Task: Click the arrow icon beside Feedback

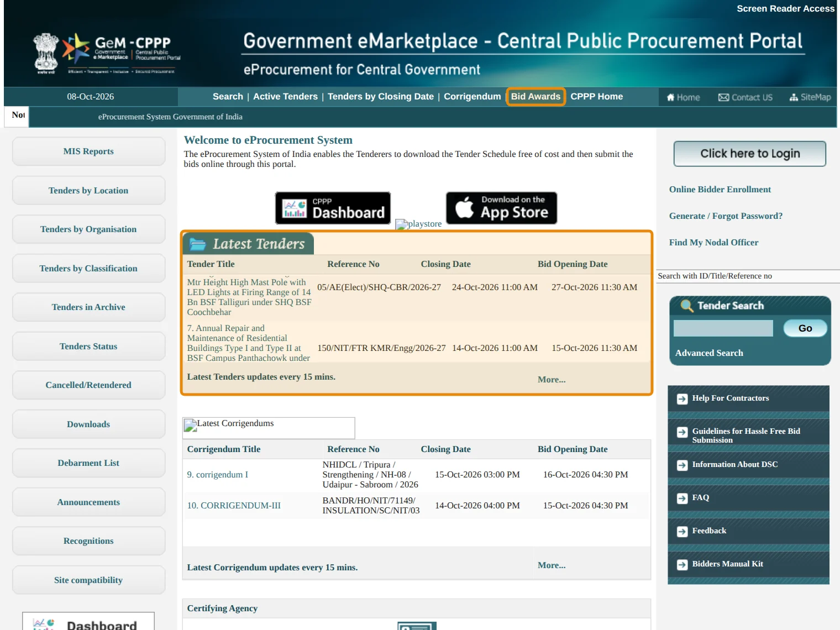Action: (x=683, y=532)
